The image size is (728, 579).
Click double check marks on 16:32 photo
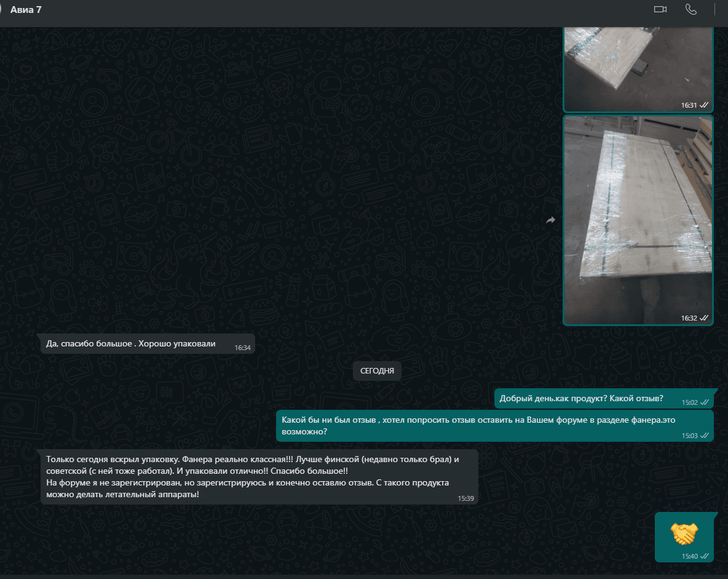point(705,318)
